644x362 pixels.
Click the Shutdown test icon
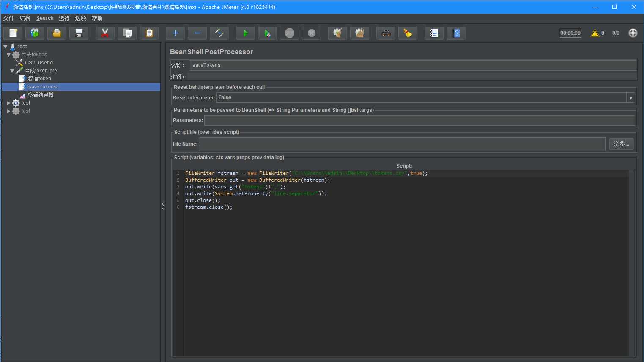click(x=312, y=33)
